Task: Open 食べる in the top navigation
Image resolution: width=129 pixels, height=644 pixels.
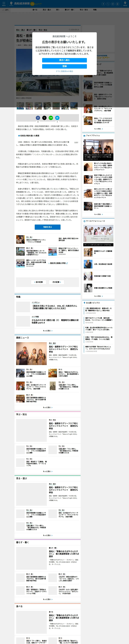Action: point(35,10)
